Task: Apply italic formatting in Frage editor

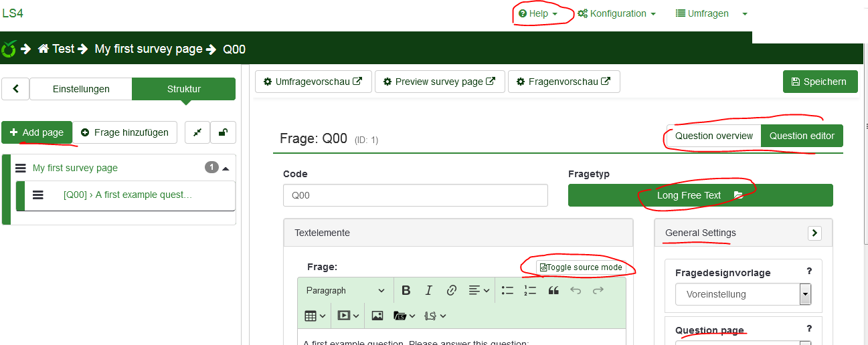Action: click(x=429, y=290)
